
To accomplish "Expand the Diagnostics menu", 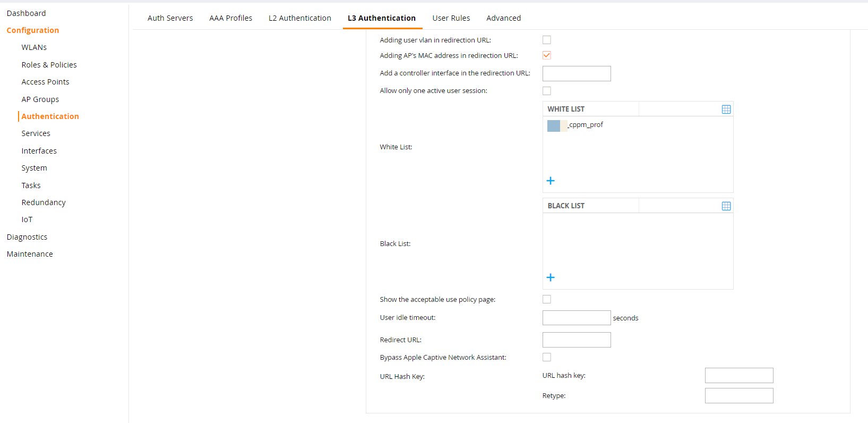I will click(27, 237).
